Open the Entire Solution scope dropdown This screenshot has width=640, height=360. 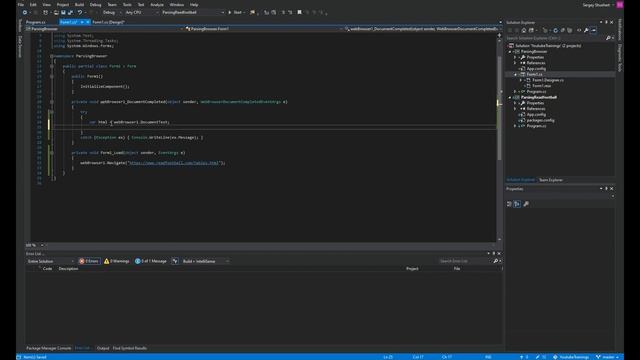click(51, 261)
